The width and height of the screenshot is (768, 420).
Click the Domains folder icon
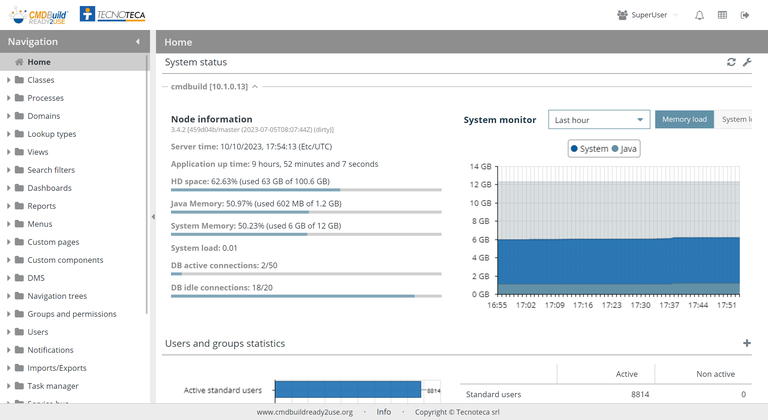point(19,116)
